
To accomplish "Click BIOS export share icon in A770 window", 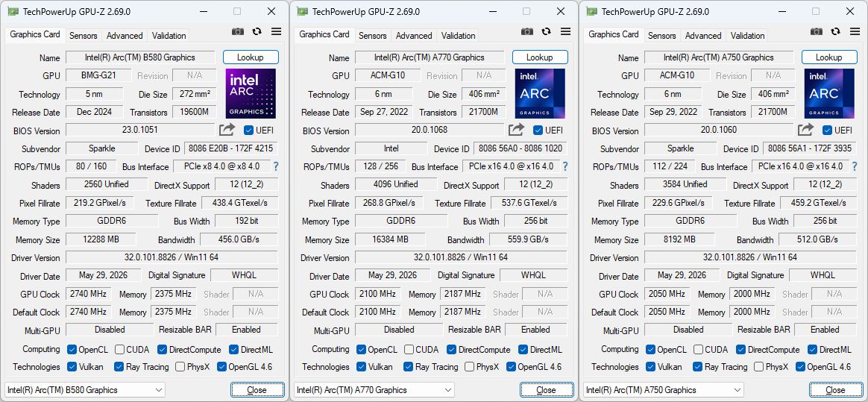I will 517,130.
